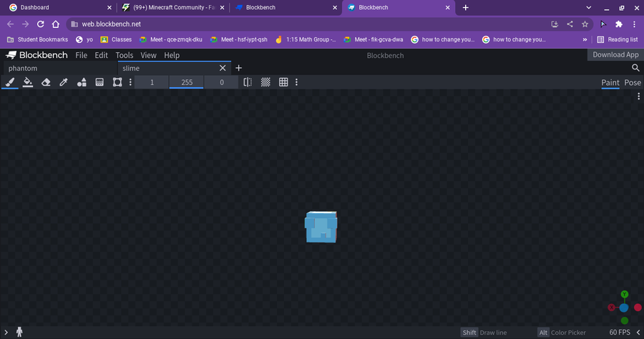Open the viewport three-dot options menu

tap(638, 96)
